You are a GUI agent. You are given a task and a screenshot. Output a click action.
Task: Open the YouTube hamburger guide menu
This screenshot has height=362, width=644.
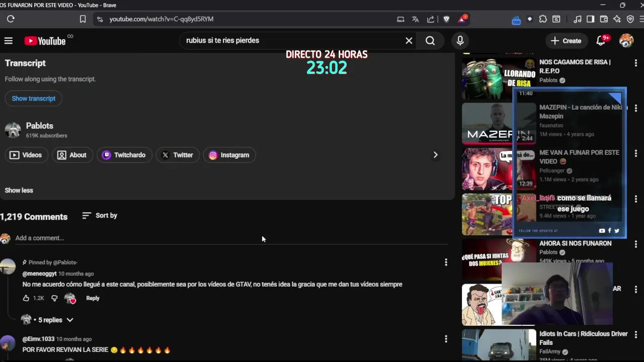click(9, 41)
